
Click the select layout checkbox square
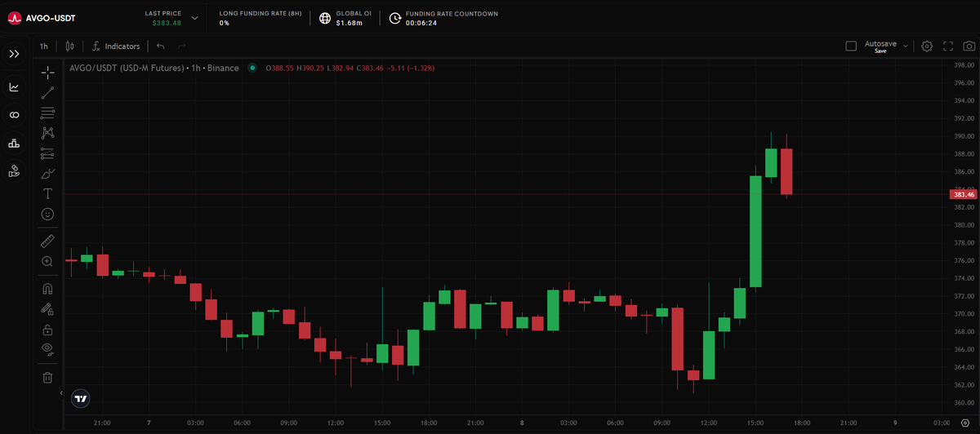tap(851, 46)
